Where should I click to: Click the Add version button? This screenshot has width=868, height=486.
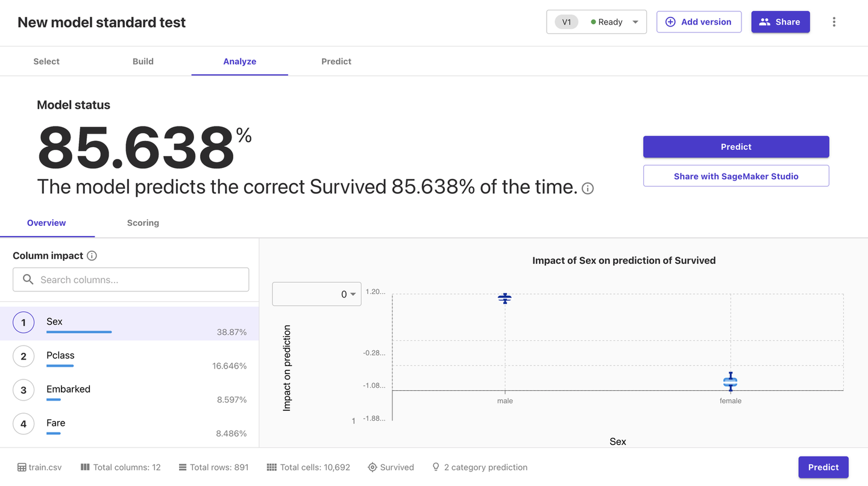699,22
